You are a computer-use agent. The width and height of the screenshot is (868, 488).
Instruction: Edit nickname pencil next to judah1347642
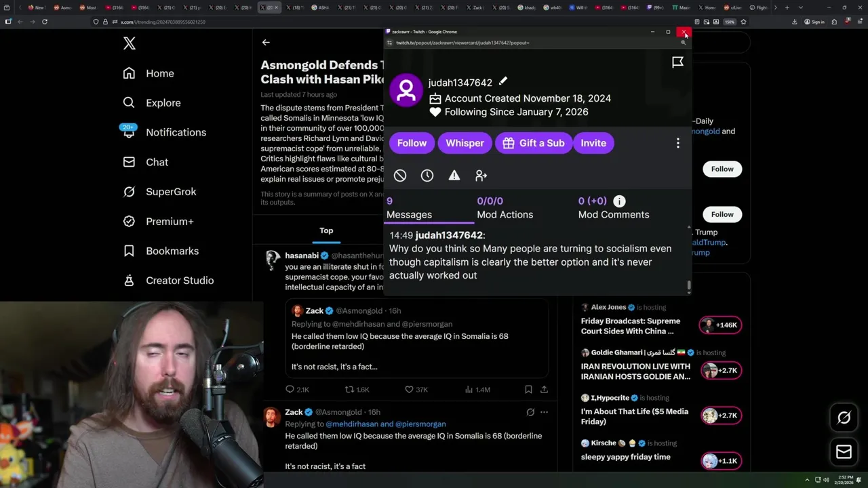[503, 81]
